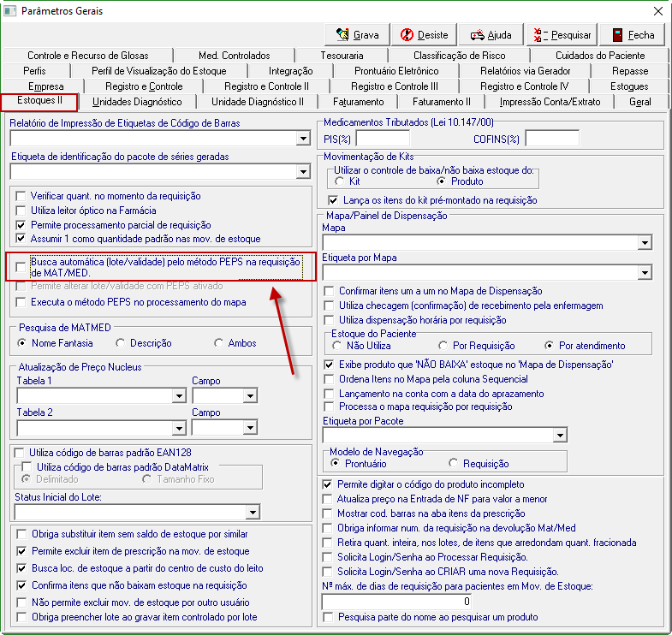Check Utiliza leitor óptico na Farmácia
Screen dimensions: 672x635
21,211
